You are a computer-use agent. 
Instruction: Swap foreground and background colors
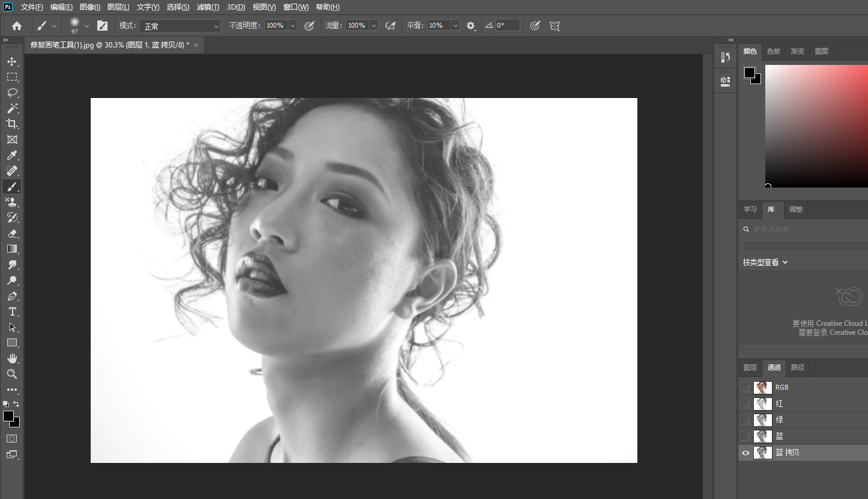pyautogui.click(x=16, y=404)
